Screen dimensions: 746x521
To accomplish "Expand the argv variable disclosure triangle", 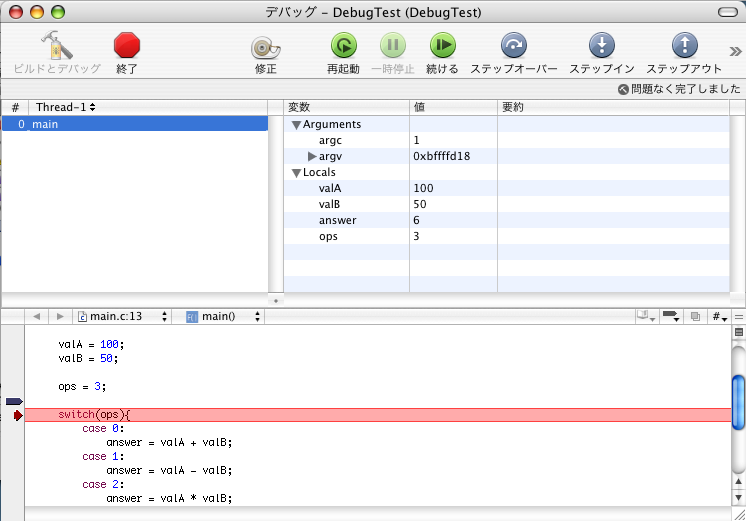I will pos(312,157).
